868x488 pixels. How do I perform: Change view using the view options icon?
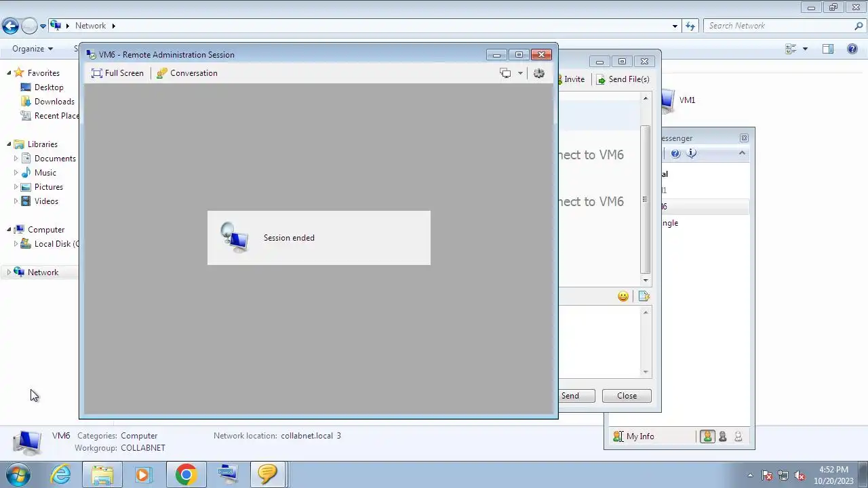click(791, 49)
